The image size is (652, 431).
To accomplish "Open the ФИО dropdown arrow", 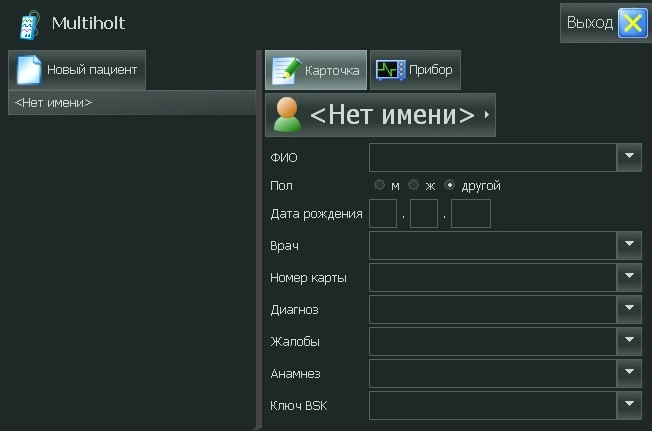I will pos(629,157).
